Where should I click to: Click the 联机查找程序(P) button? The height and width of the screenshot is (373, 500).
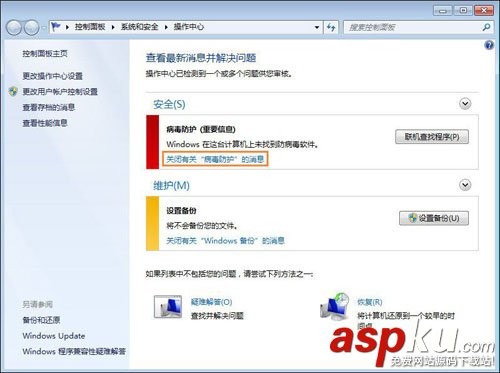coord(432,137)
